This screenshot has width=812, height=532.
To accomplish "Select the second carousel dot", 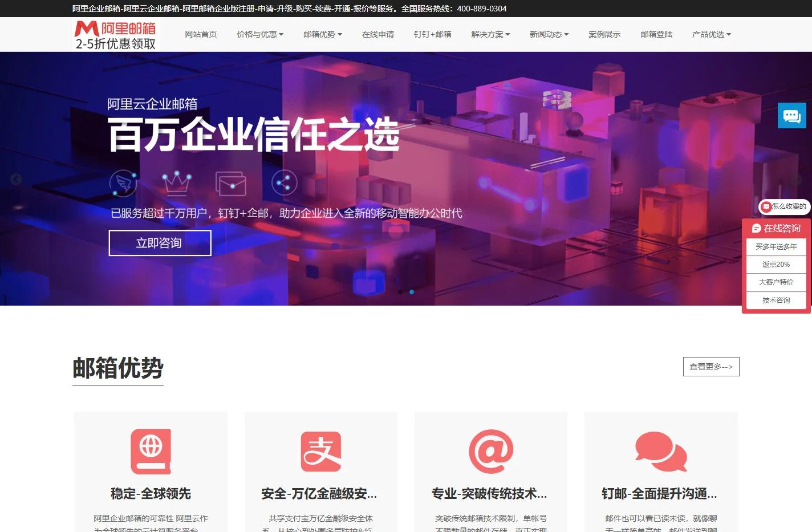I will (x=412, y=292).
